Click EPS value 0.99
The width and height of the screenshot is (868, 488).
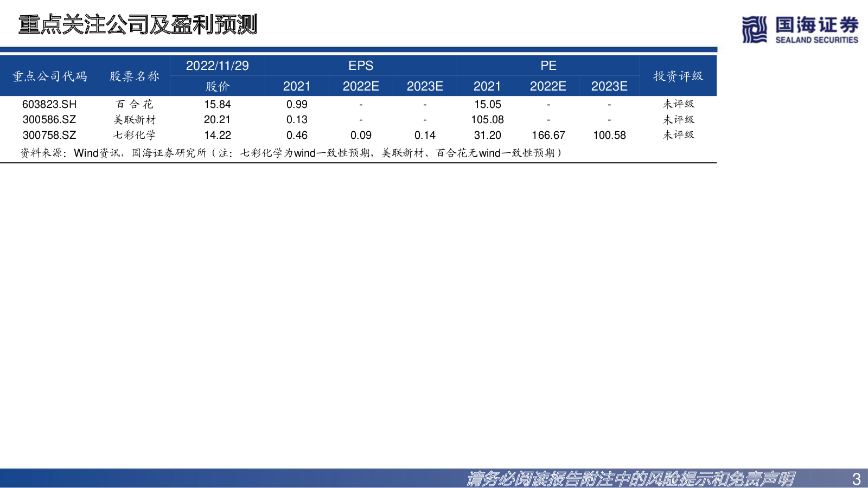point(297,104)
